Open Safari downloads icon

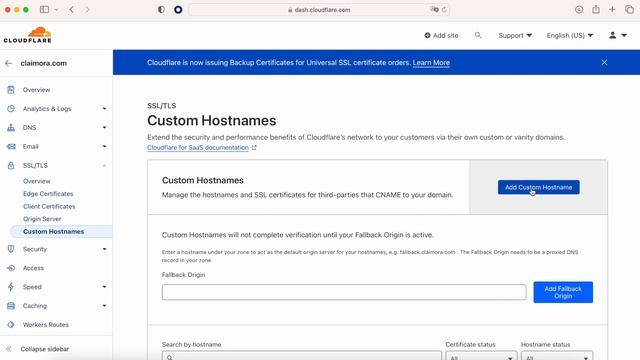pos(579,9)
